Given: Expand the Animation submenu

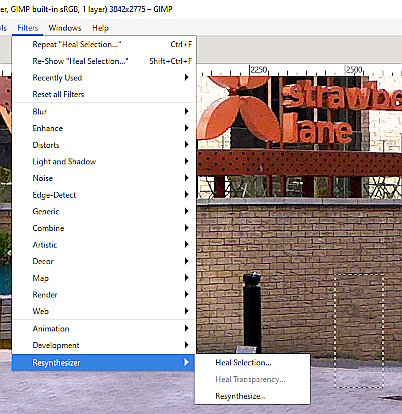Looking at the screenshot, I should tap(104, 328).
